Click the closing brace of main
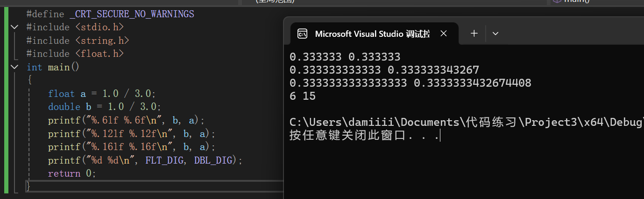Viewport: 644px width, 199px height. coord(28,186)
